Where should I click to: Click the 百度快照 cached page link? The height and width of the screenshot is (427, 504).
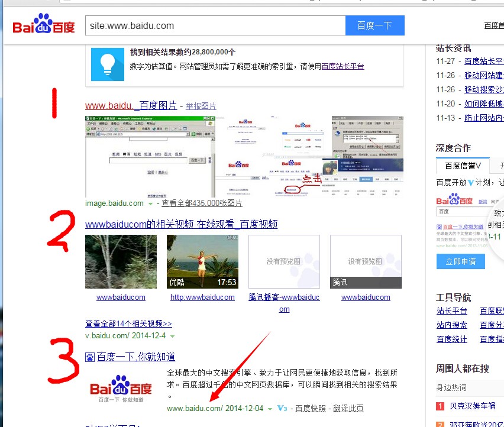coord(311,409)
